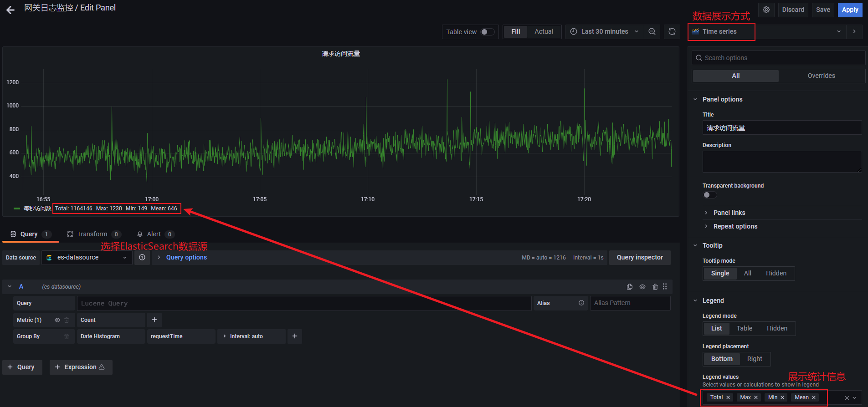Image resolution: width=868 pixels, height=407 pixels.
Task: Apply the panel changes
Action: tap(850, 10)
